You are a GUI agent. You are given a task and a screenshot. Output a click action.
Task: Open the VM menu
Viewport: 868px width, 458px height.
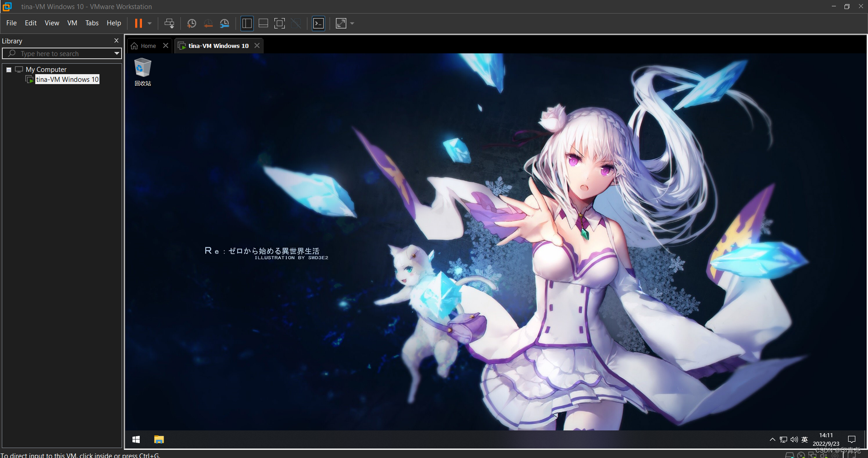(72, 23)
